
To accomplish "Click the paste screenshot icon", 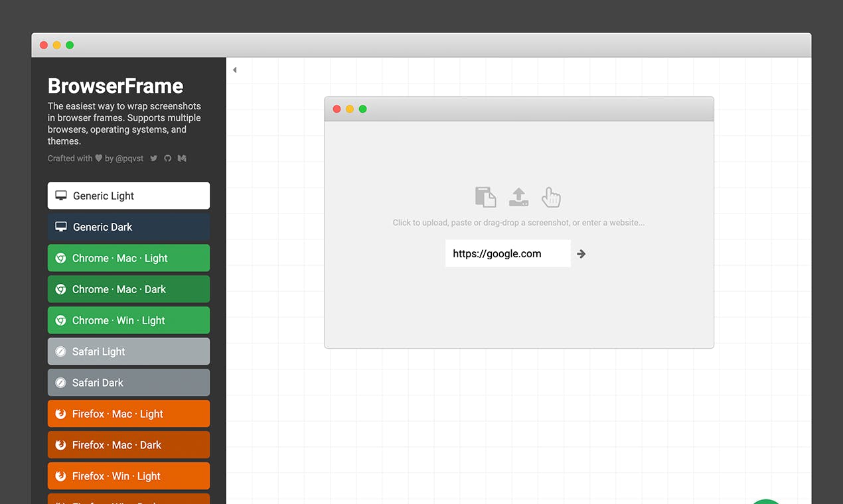I will 485,196.
